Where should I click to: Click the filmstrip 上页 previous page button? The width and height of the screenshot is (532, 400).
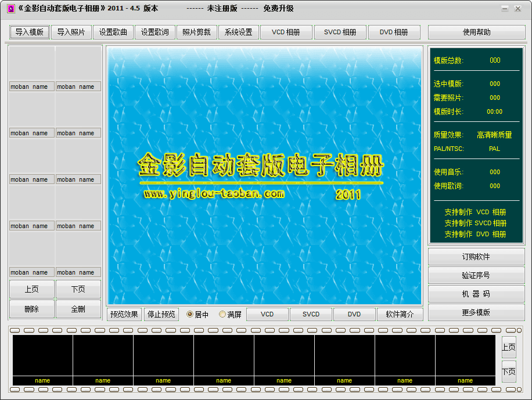[509, 347]
